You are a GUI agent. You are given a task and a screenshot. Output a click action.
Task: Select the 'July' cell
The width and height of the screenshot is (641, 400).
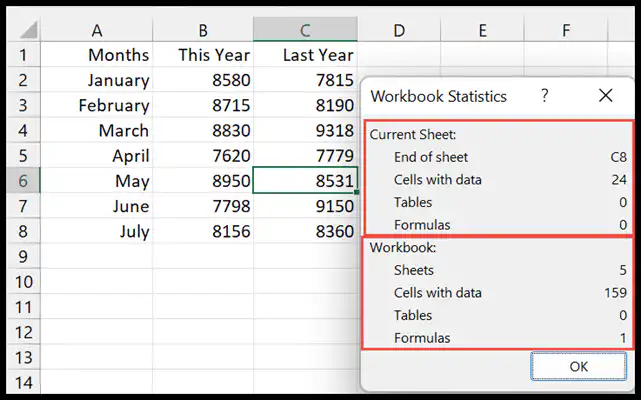tap(97, 231)
